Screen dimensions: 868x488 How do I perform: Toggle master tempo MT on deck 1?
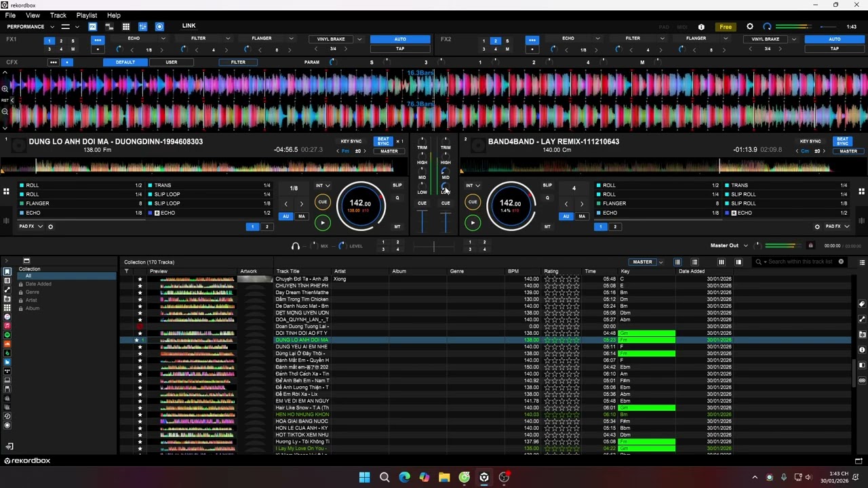coord(397,226)
